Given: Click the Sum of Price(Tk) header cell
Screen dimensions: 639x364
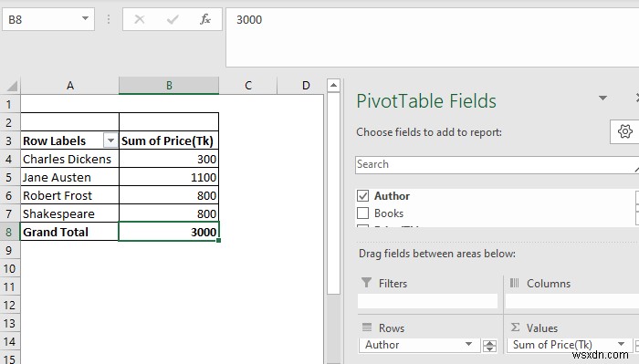Looking at the screenshot, I should coord(169,140).
